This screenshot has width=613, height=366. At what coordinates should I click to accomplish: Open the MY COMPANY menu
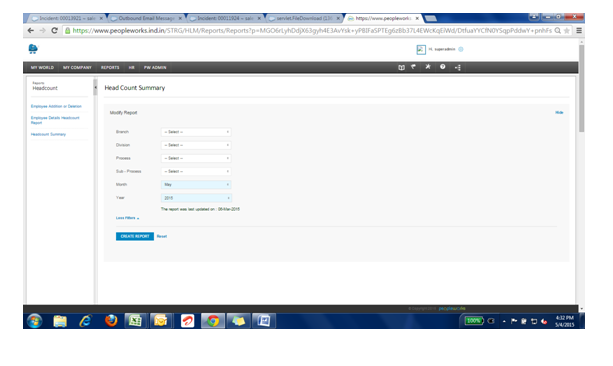click(x=77, y=68)
